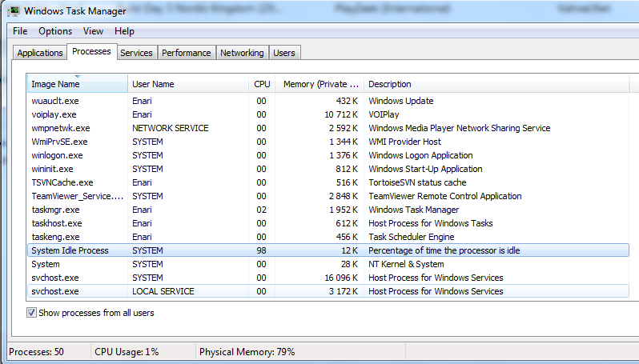The height and width of the screenshot is (364, 639).
Task: Open the Help menu
Action: pyautogui.click(x=124, y=31)
